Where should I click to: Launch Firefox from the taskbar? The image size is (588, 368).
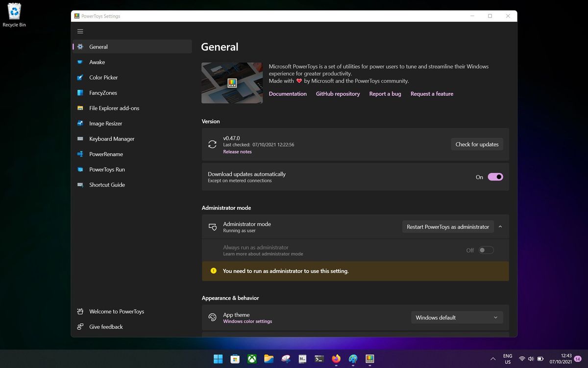(x=336, y=359)
